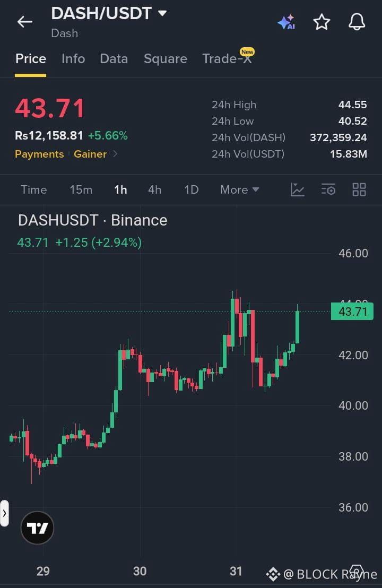Select the 4h timeframe
The height and width of the screenshot is (588, 382).
[x=155, y=190]
